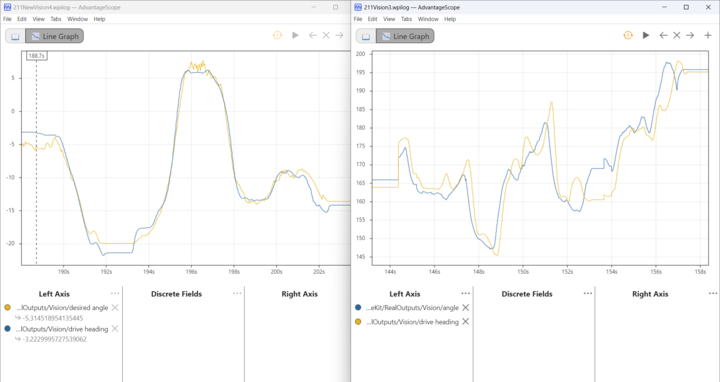This screenshot has width=720, height=382.
Task: Remove desired angle field from left axis
Action: [x=115, y=308]
